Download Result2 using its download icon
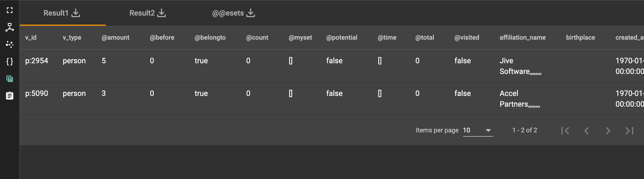The width and height of the screenshot is (644, 179). (x=162, y=13)
